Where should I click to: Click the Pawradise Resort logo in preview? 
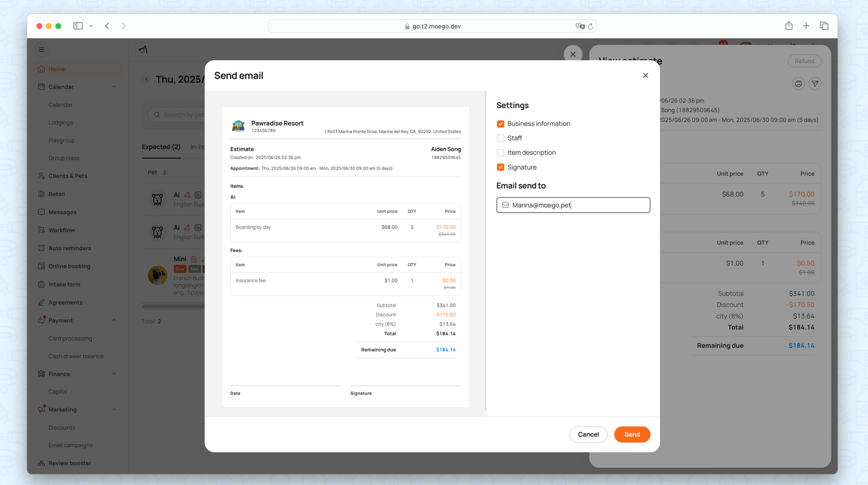(x=238, y=126)
